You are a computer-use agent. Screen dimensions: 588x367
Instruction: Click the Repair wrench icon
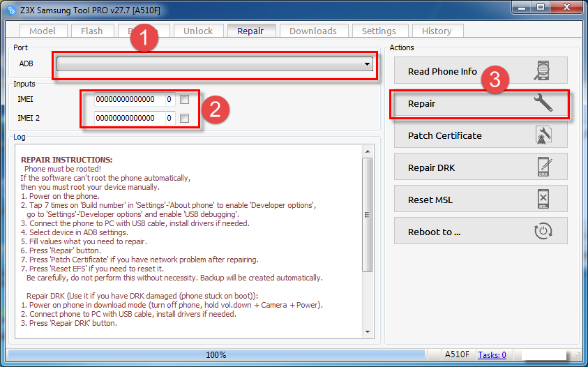[543, 103]
